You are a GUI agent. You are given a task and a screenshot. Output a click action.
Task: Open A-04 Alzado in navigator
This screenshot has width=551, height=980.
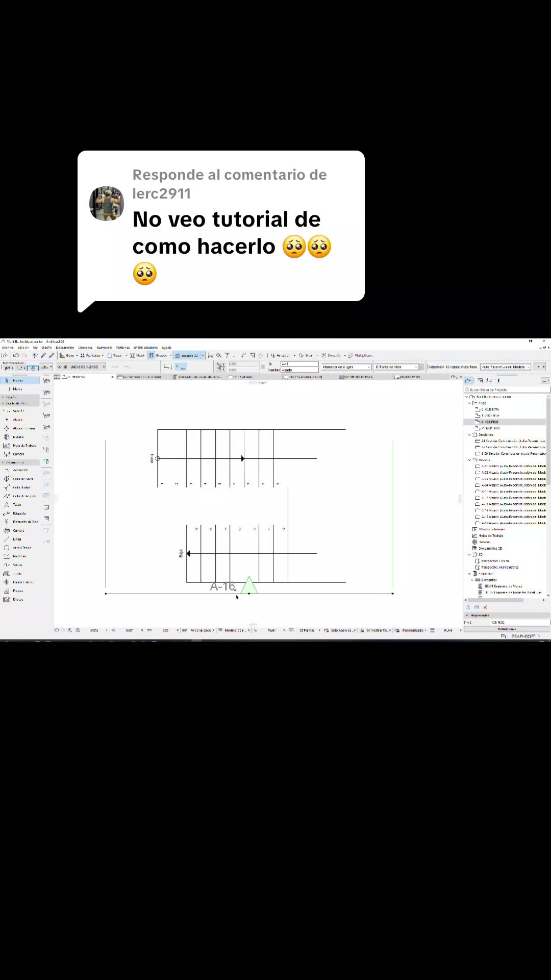click(x=510, y=485)
